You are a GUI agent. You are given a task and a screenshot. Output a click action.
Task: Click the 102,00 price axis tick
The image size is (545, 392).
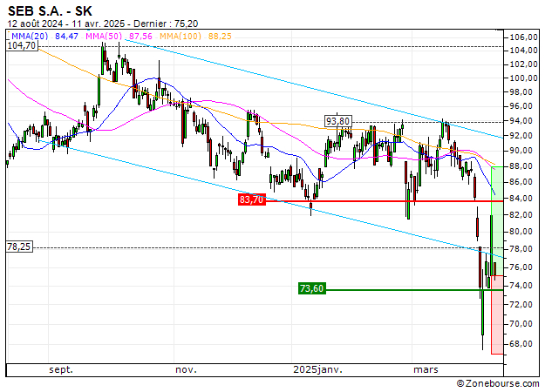click(x=523, y=64)
